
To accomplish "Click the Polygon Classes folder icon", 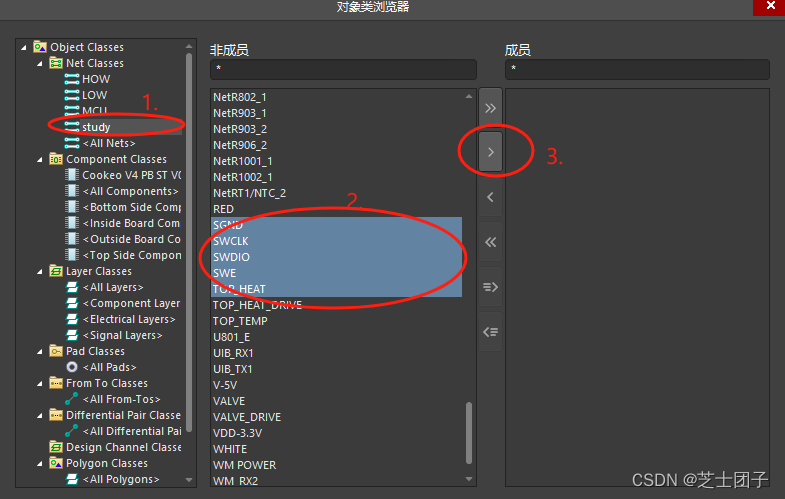I will 56,463.
